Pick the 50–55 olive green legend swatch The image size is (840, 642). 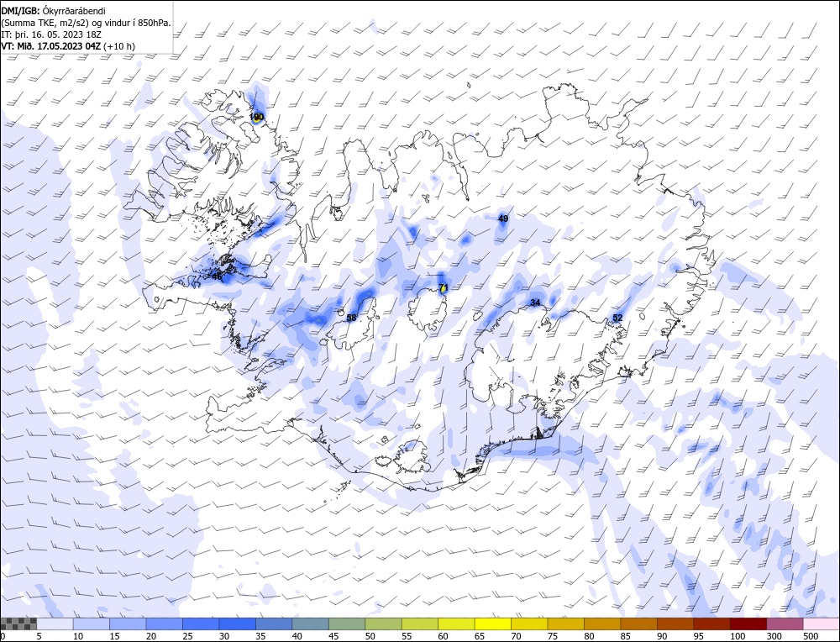pos(383,624)
